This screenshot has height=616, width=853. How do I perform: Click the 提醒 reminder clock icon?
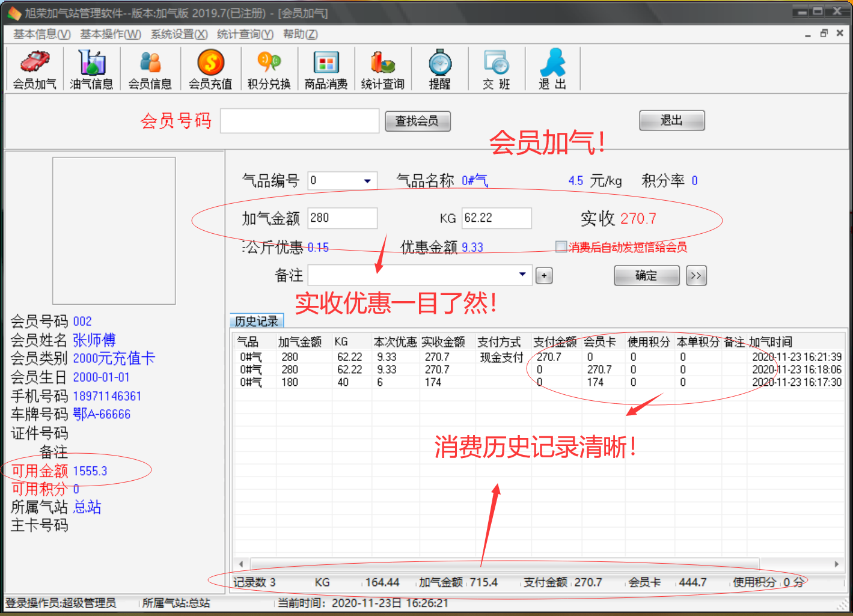(439, 68)
